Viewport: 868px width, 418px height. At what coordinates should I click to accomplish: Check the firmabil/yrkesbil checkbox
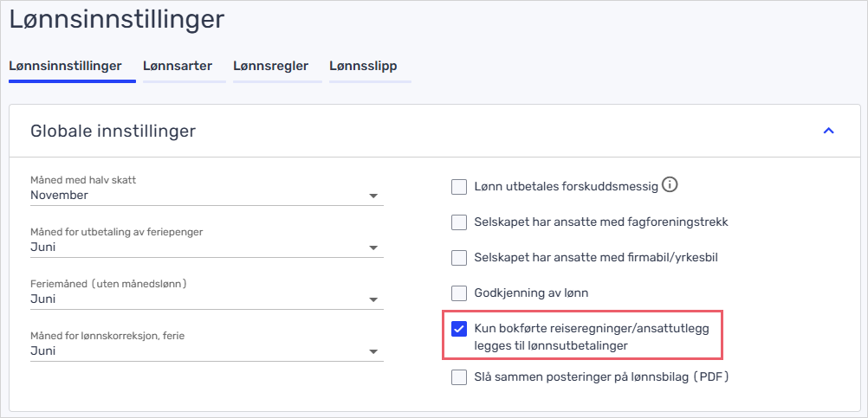(x=459, y=258)
